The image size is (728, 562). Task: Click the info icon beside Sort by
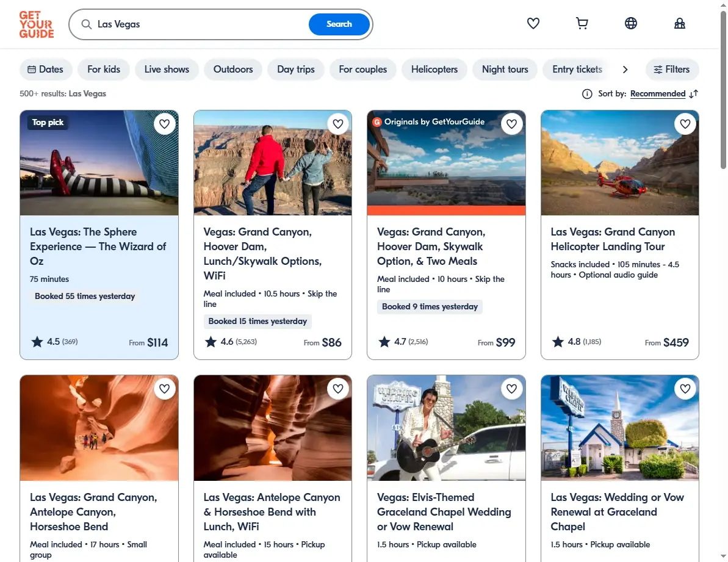pyautogui.click(x=587, y=94)
